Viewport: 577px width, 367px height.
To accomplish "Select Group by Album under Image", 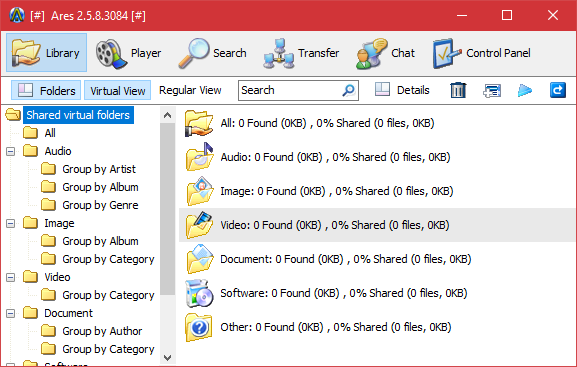I will point(100,241).
